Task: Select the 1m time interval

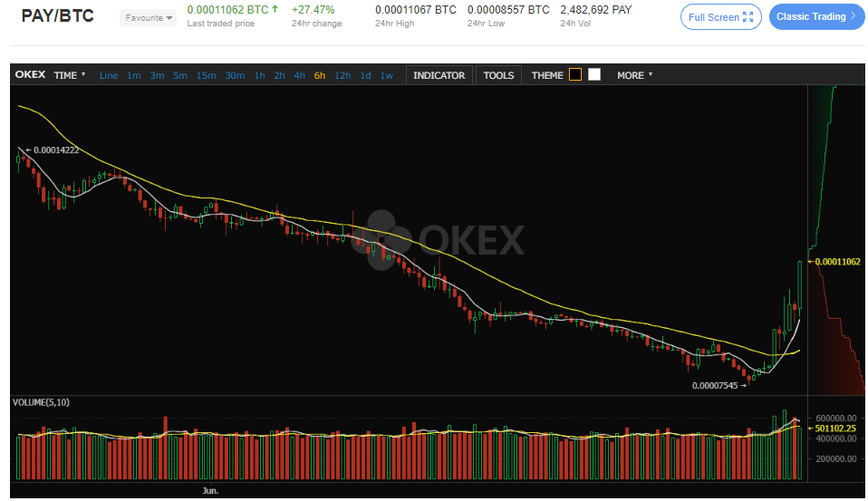Action: click(134, 75)
